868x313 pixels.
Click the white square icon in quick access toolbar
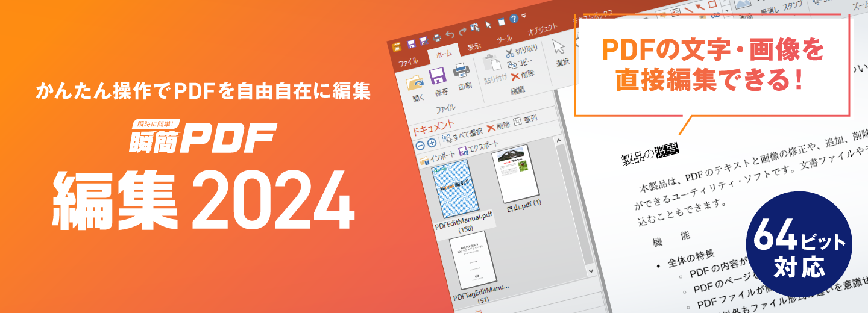[502, 22]
